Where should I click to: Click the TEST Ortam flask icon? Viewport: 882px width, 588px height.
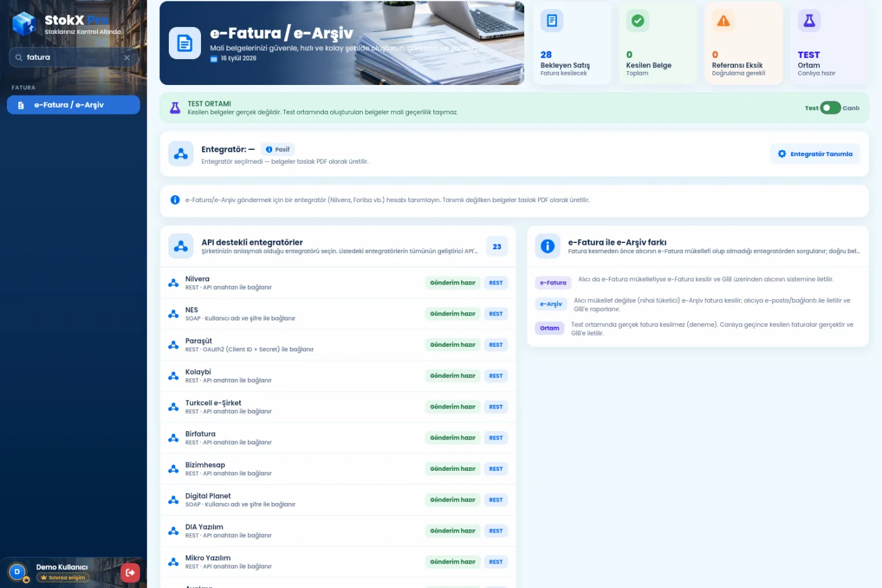[809, 21]
